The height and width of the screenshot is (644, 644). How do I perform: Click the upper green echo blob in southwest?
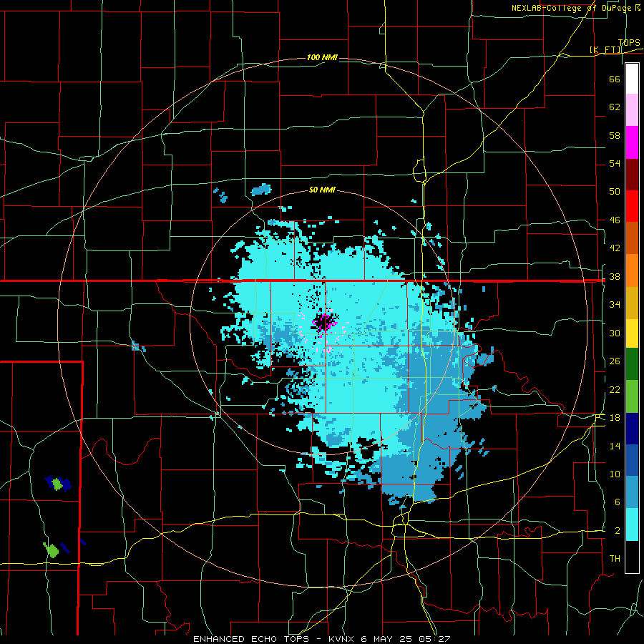pyautogui.click(x=57, y=484)
